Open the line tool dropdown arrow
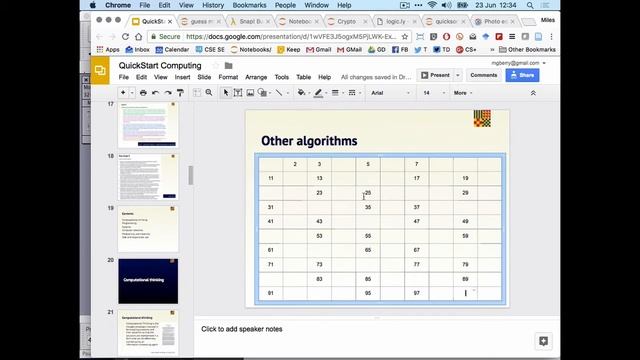This screenshot has width=640, height=360. click(288, 93)
